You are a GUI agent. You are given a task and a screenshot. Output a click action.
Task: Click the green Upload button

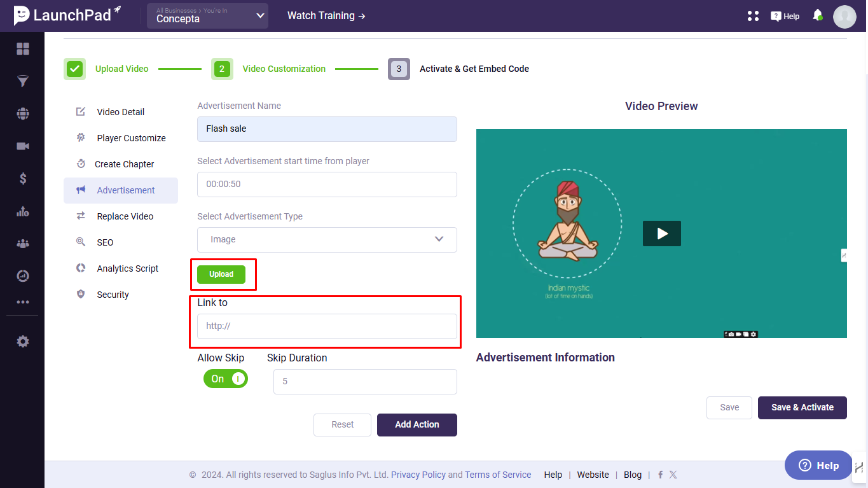(x=221, y=274)
